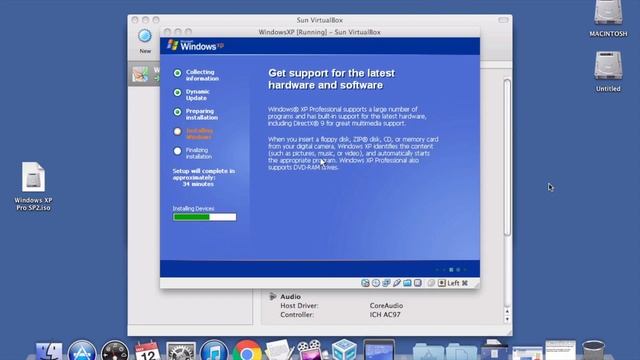
Task: Open the Audio section heading in details
Action: [x=290, y=297]
